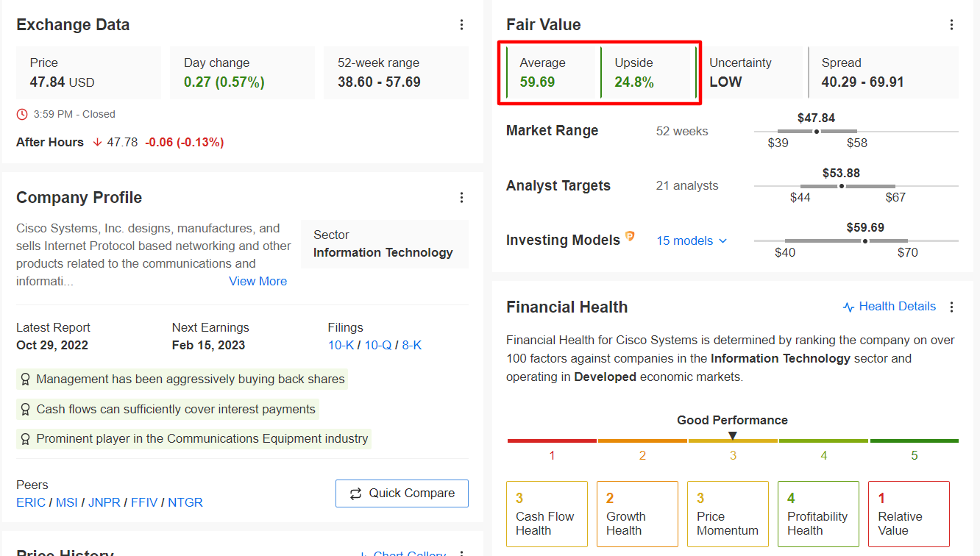Click the Pro badge next to Investing Models
This screenshot has width=980, height=556.
pos(630,237)
